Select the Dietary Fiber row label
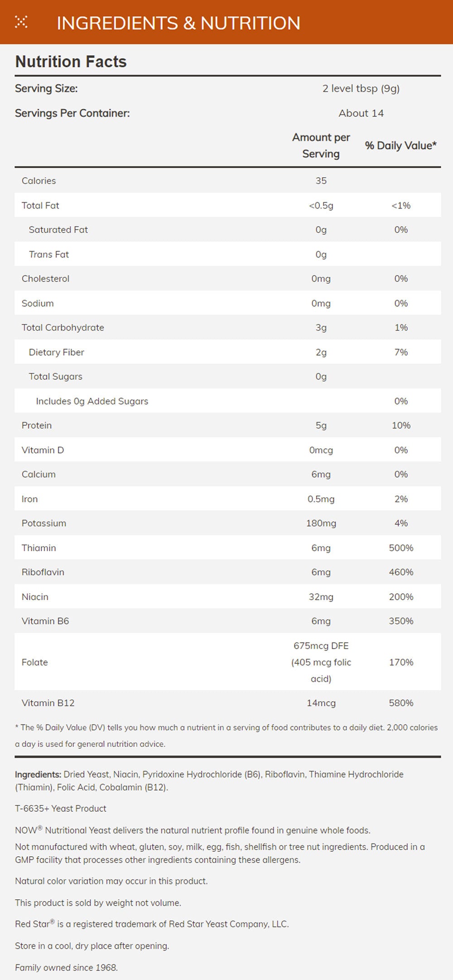This screenshot has width=453, height=980. pyautogui.click(x=56, y=352)
